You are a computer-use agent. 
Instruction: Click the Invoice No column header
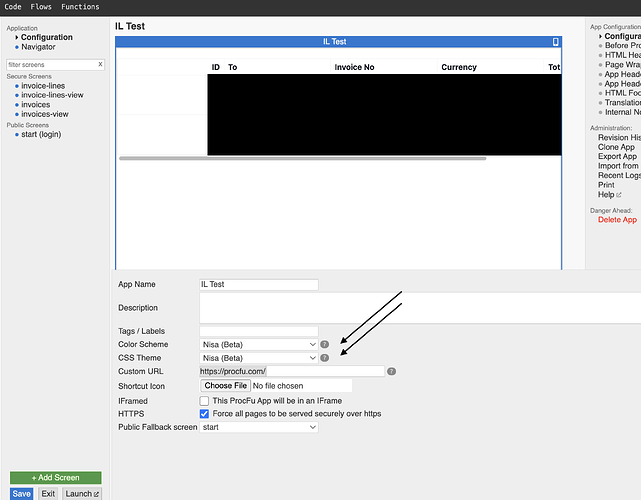(354, 67)
